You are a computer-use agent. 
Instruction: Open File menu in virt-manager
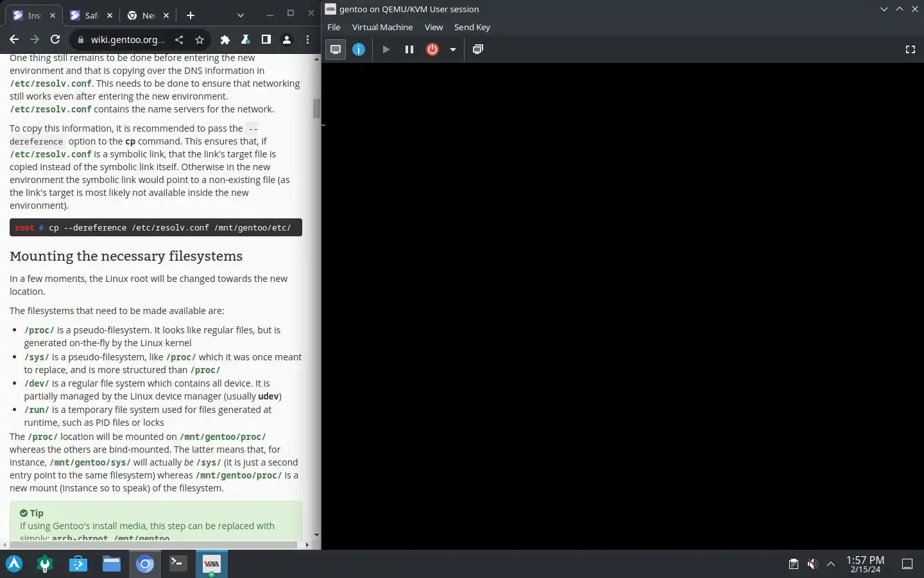(334, 27)
